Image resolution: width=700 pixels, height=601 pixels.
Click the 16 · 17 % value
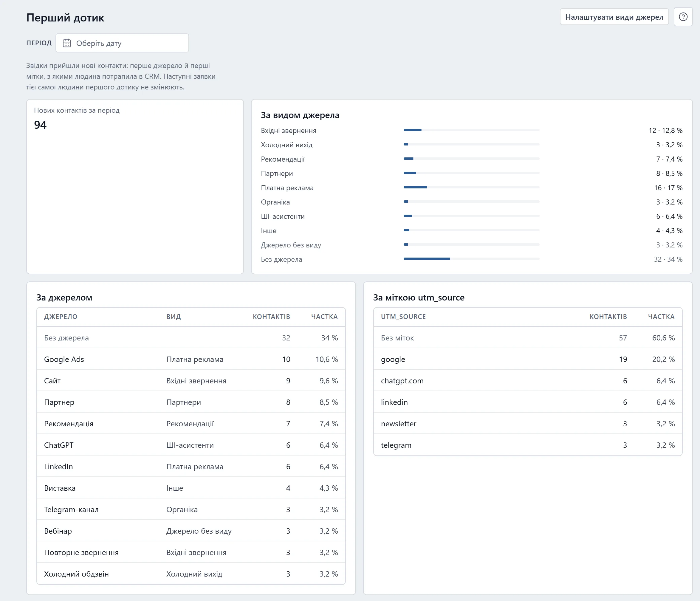tap(668, 188)
